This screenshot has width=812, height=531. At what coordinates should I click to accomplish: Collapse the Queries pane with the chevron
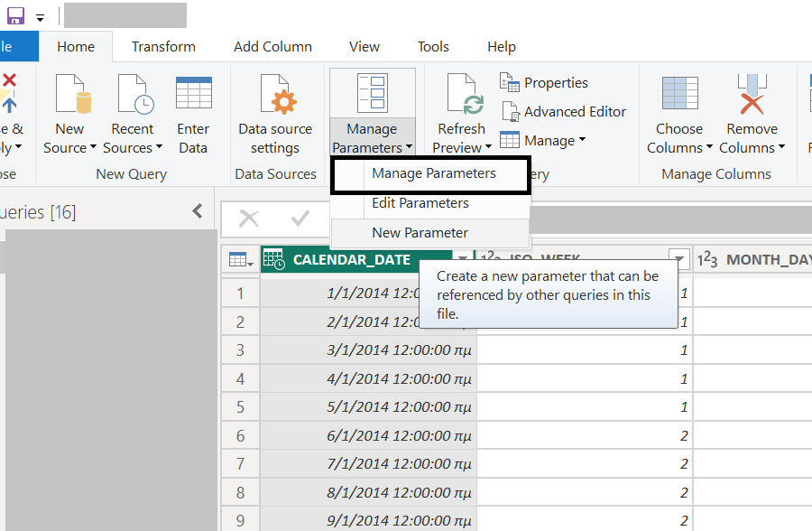(198, 211)
